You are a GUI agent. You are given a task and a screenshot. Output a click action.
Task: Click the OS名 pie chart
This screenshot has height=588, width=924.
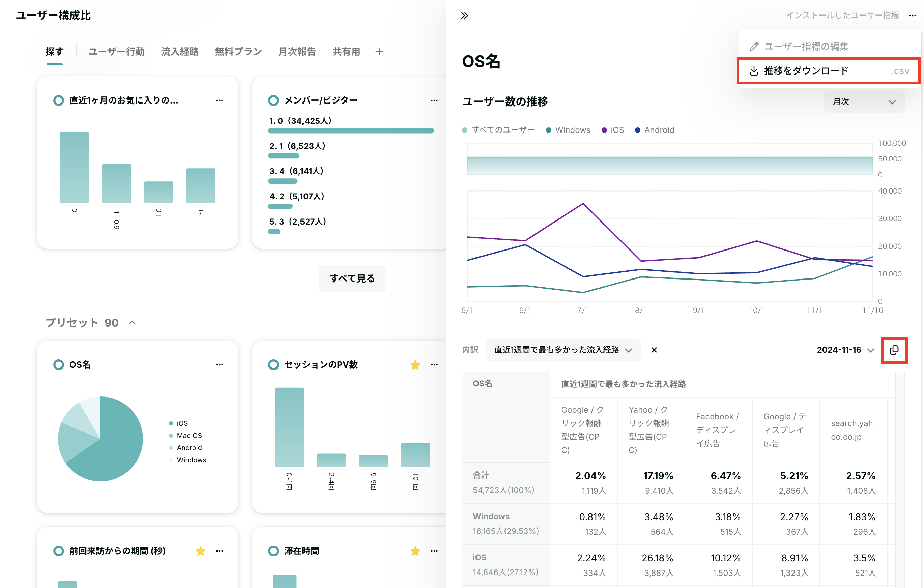click(x=100, y=439)
